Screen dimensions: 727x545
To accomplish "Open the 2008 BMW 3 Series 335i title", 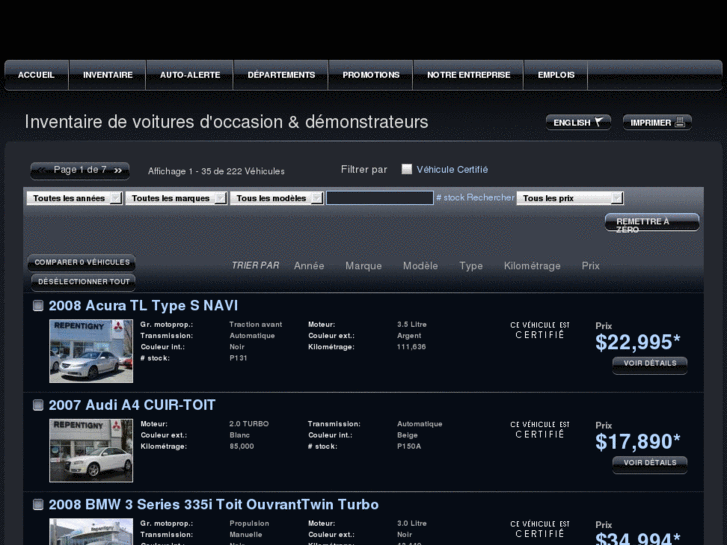I will click(214, 505).
